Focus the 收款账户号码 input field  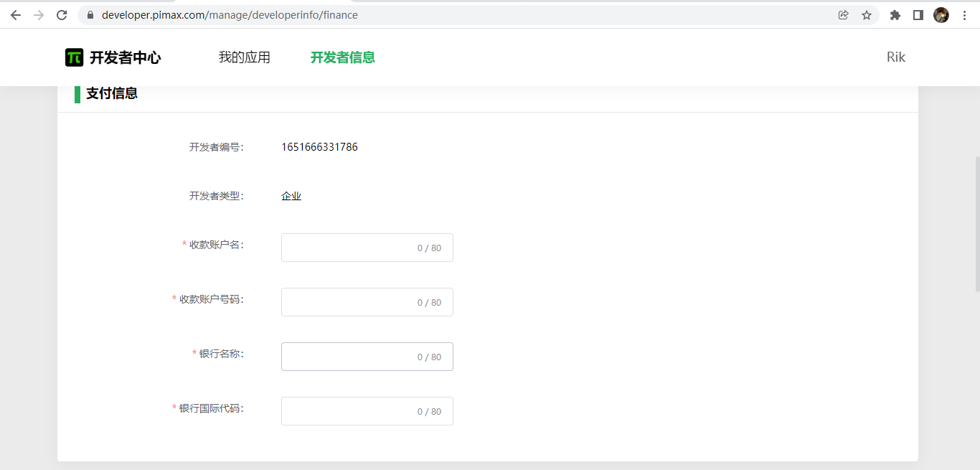pyautogui.click(x=367, y=302)
